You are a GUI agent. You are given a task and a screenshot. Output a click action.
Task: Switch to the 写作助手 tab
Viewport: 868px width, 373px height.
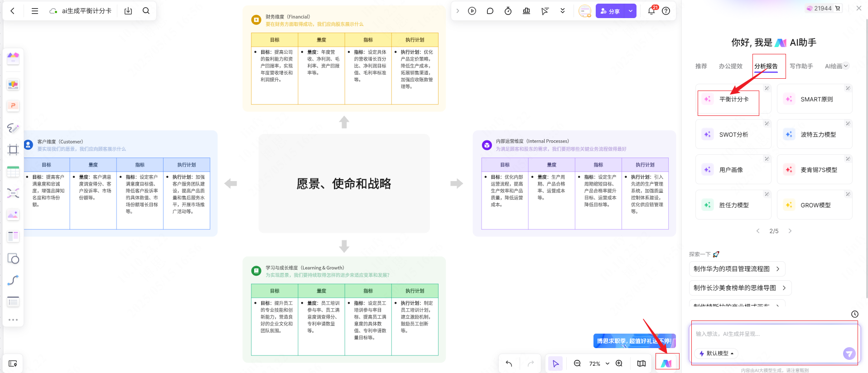point(801,66)
